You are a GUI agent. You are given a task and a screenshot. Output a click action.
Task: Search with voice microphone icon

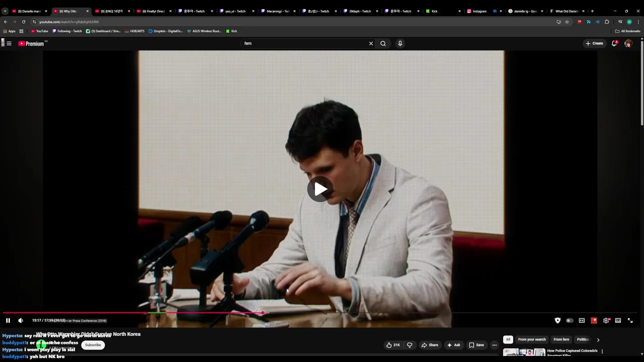tap(400, 43)
